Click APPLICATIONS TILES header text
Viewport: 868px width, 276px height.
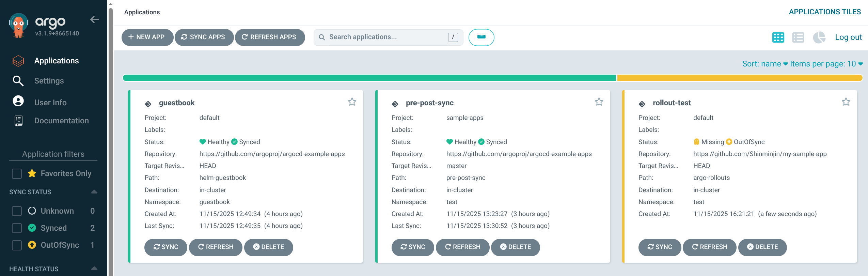coord(825,12)
